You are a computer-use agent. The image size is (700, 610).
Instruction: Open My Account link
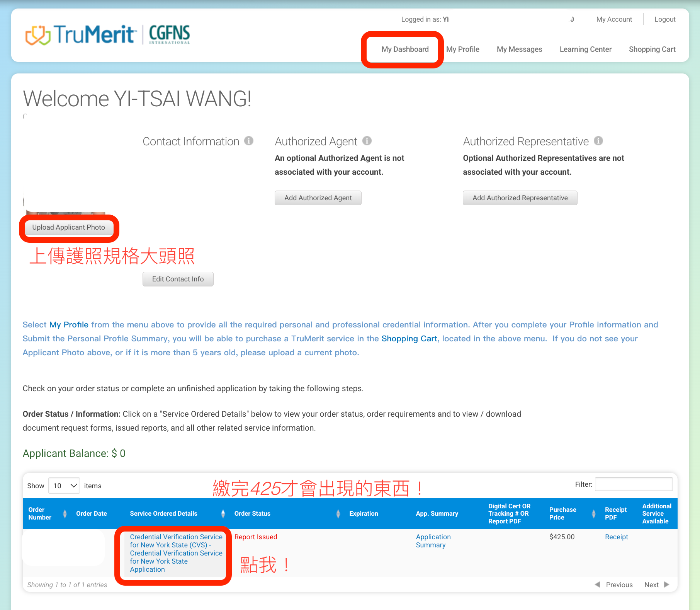coord(614,19)
